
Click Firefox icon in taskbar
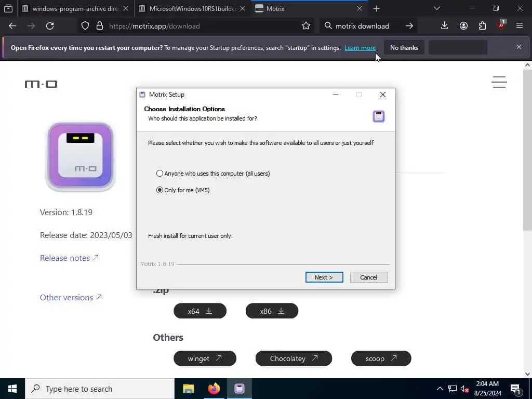point(214,389)
